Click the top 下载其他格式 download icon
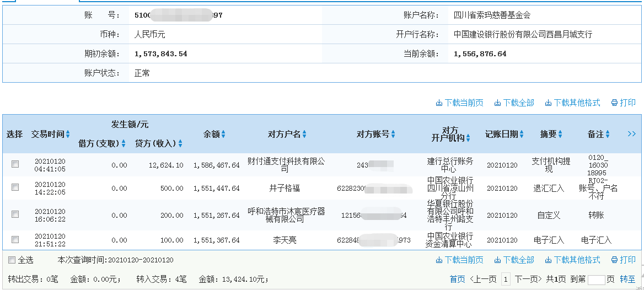This screenshot has height=290, width=644. click(x=548, y=103)
